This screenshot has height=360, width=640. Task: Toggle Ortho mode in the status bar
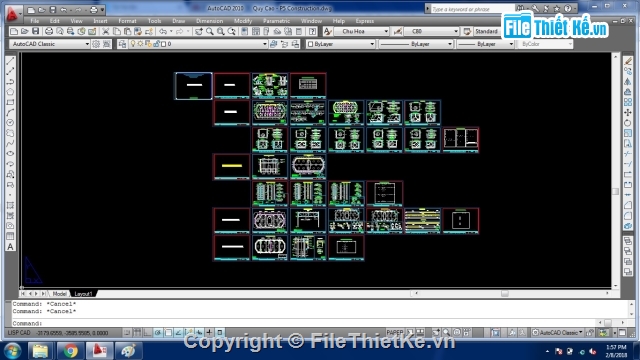148,333
